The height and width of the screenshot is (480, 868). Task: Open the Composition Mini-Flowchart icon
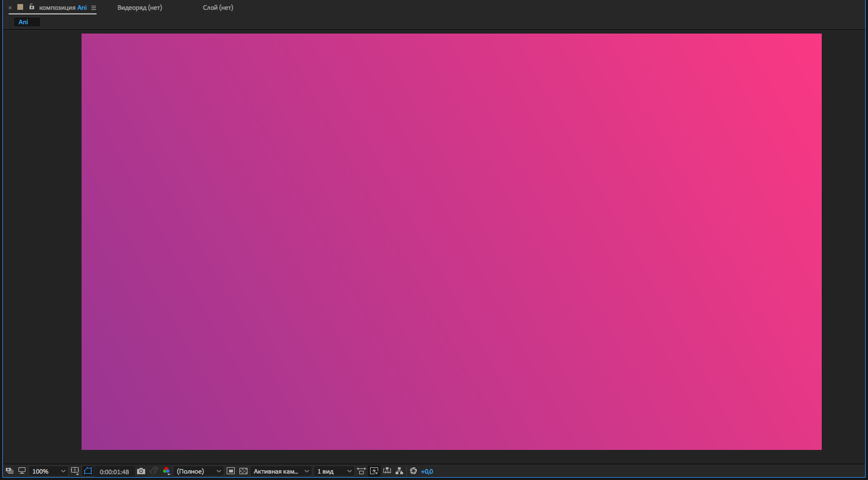[x=398, y=471]
